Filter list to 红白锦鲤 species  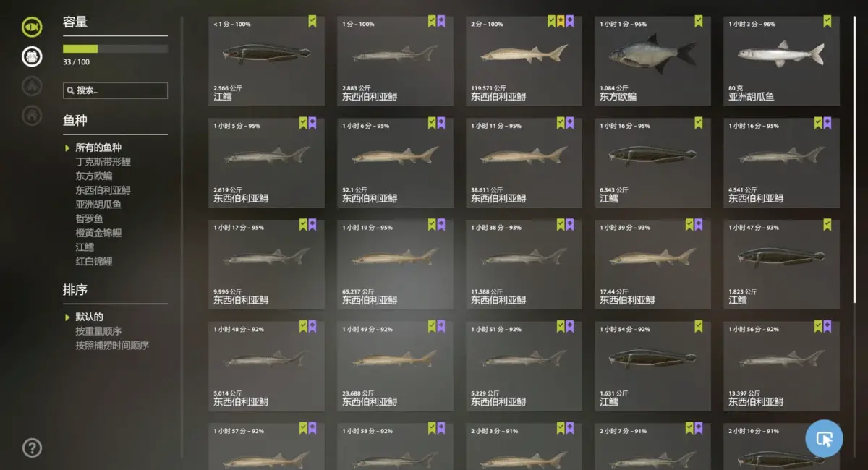tap(94, 261)
